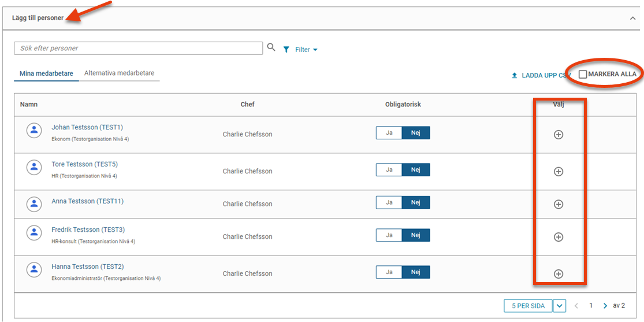Check the MARKERA ALLA checkbox
644x322 pixels.
[582, 75]
